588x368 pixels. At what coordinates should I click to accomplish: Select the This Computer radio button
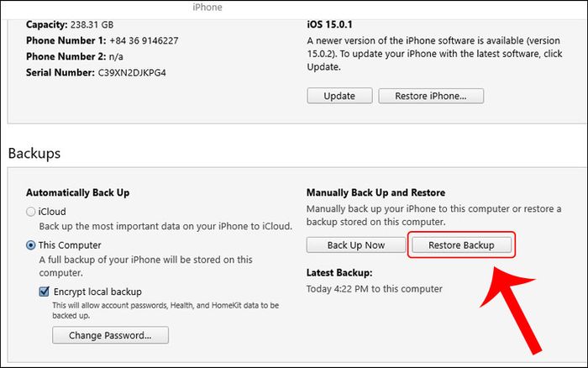30,245
